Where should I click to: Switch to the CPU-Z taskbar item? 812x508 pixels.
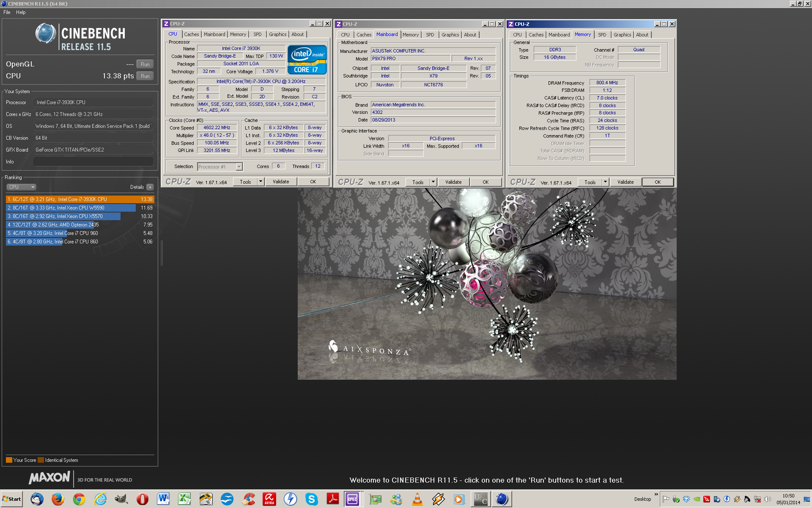click(352, 499)
